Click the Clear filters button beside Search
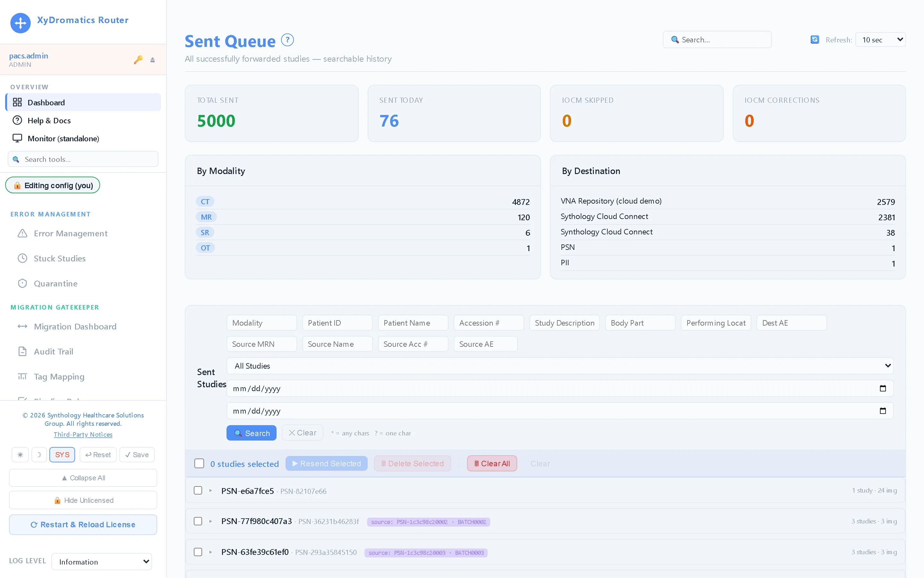The width and height of the screenshot is (924, 578). click(x=303, y=433)
